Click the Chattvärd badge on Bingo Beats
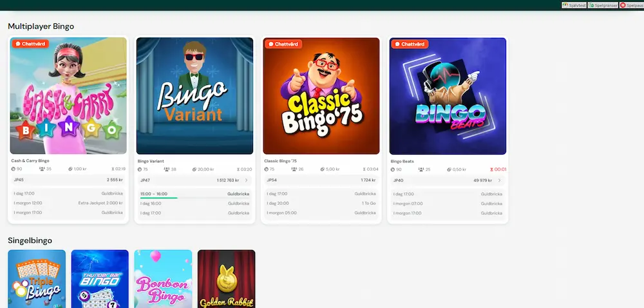The width and height of the screenshot is (644, 308). (410, 44)
